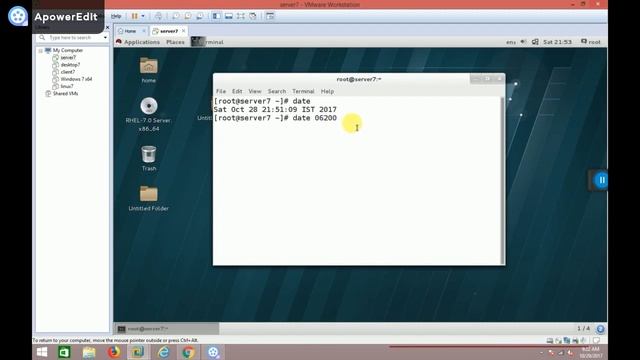The width and height of the screenshot is (640, 360).
Task: Switch to Unity mode icon
Action: pyautogui.click(x=253, y=16)
